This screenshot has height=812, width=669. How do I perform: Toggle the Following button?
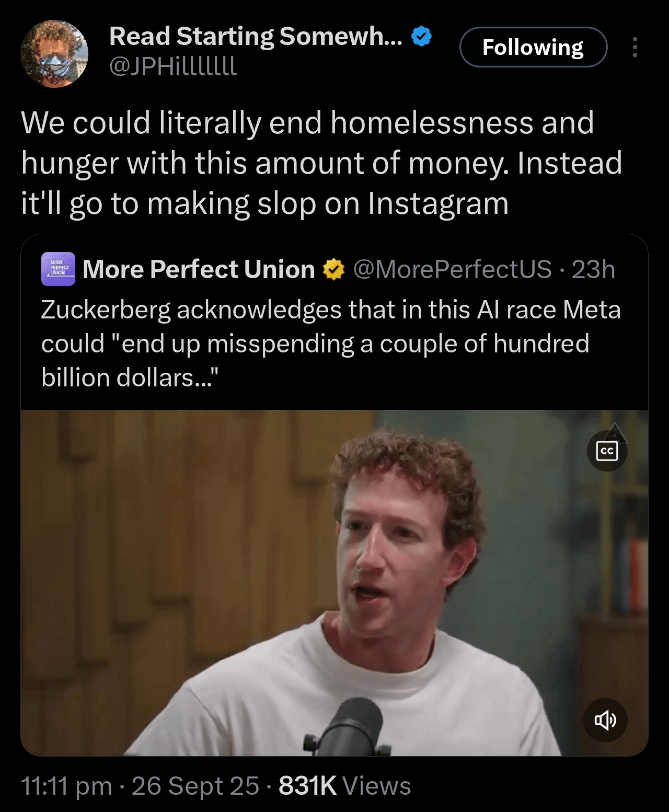[x=533, y=47]
